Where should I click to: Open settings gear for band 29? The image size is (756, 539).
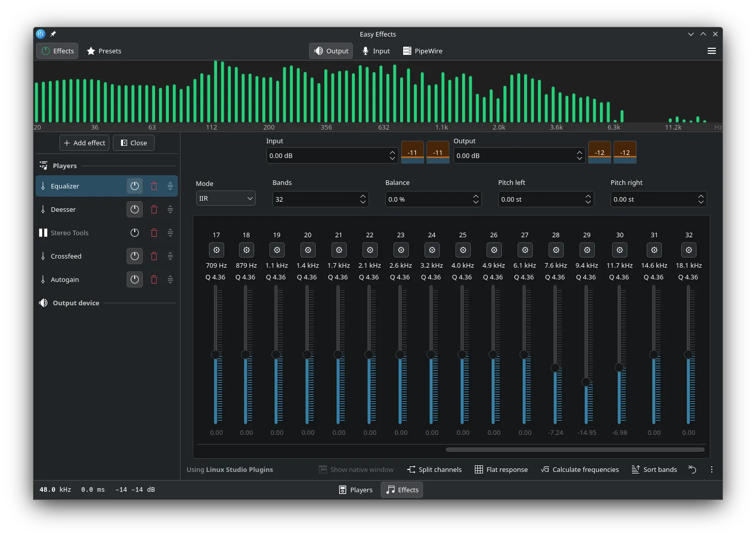(x=587, y=250)
